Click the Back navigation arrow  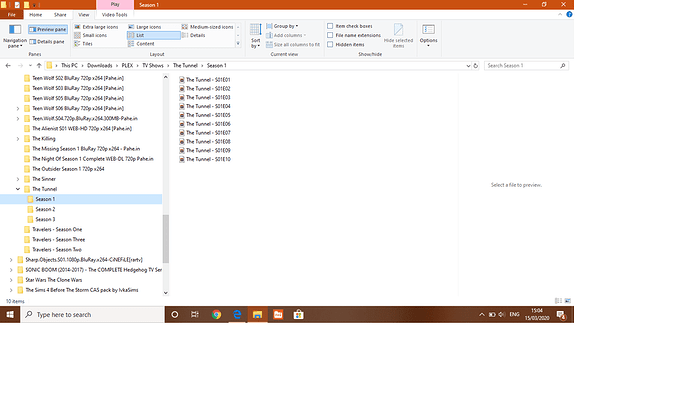(x=8, y=66)
